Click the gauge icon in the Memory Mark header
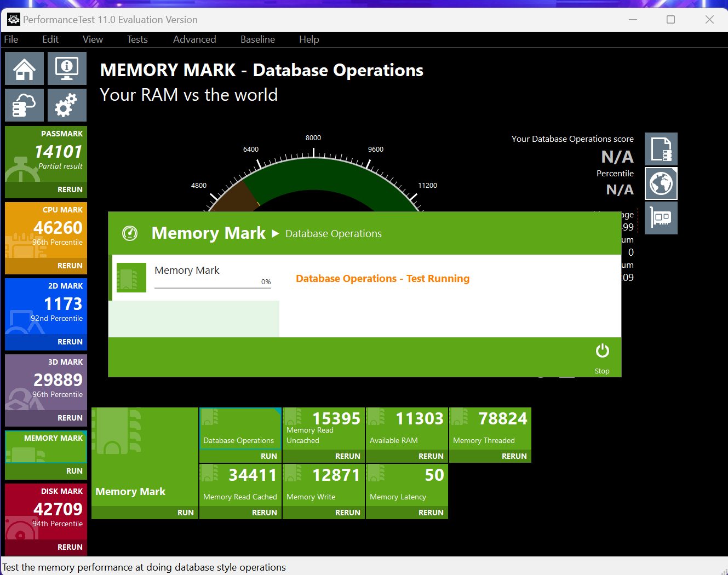The height and width of the screenshot is (575, 728). pyautogui.click(x=130, y=233)
